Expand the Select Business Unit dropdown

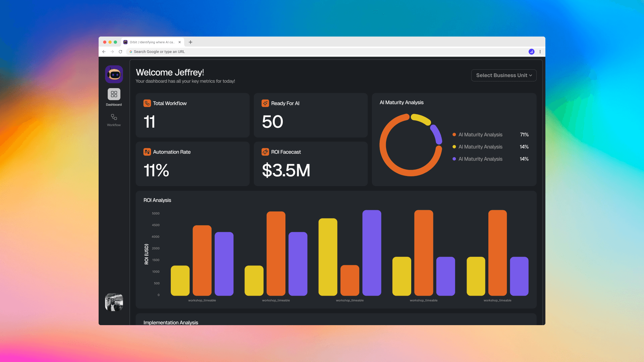pos(503,75)
